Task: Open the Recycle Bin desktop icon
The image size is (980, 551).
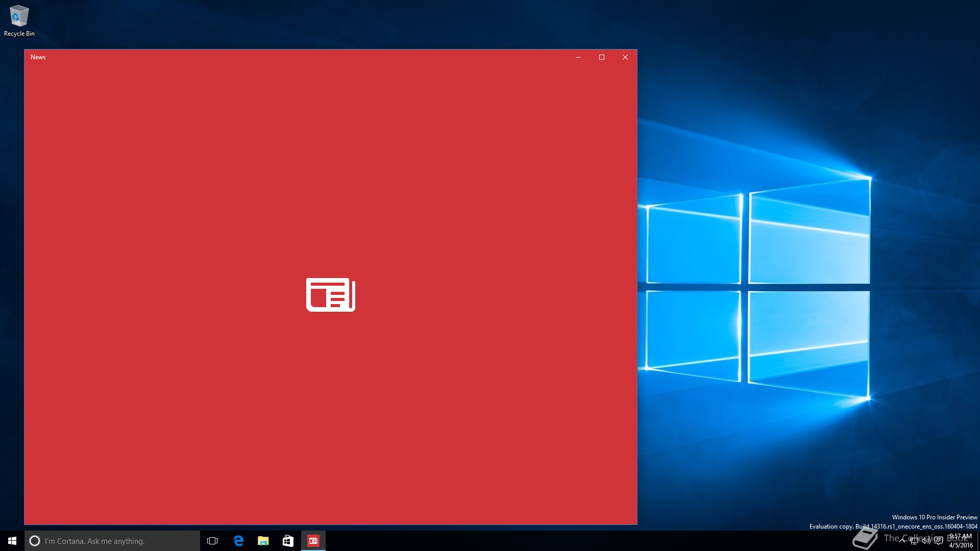Action: (x=19, y=20)
